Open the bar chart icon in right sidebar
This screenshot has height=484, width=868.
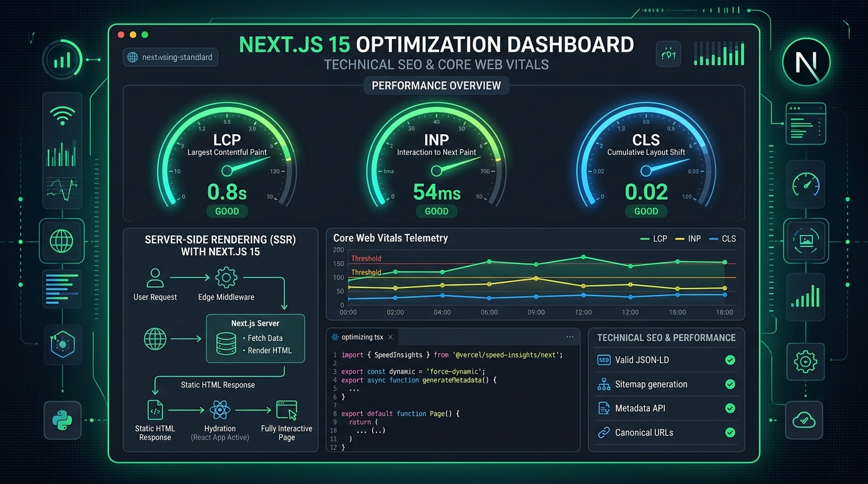[x=806, y=296]
